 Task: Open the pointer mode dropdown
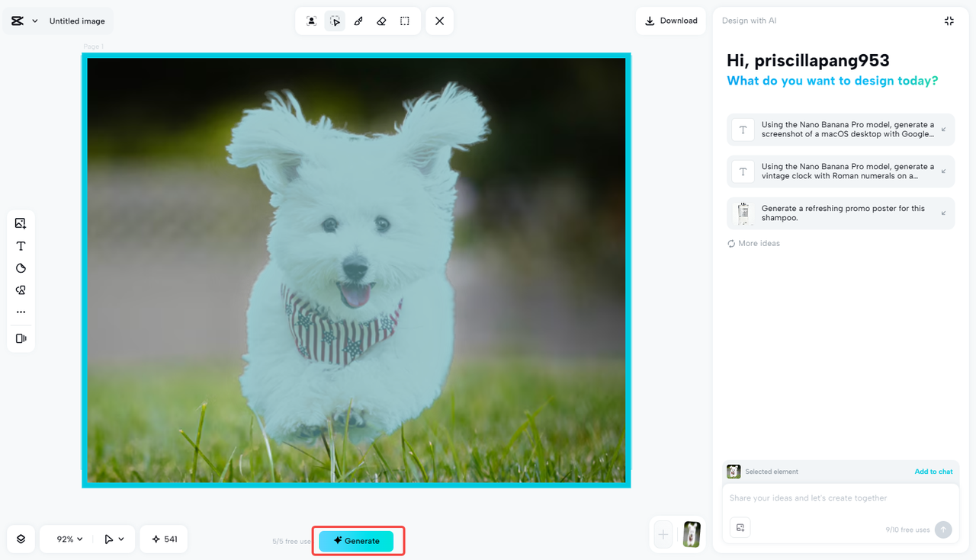[114, 539]
